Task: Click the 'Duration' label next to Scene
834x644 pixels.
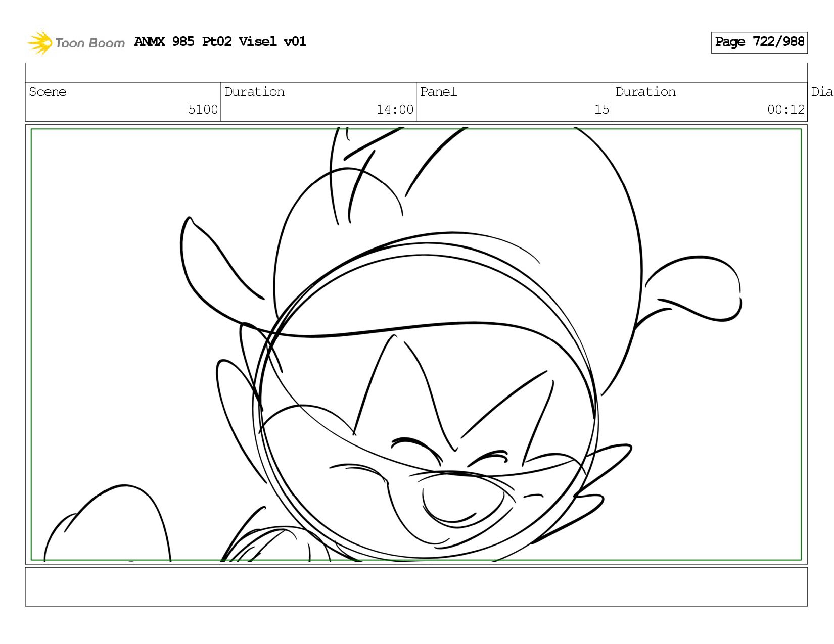Action: pyautogui.click(x=254, y=92)
